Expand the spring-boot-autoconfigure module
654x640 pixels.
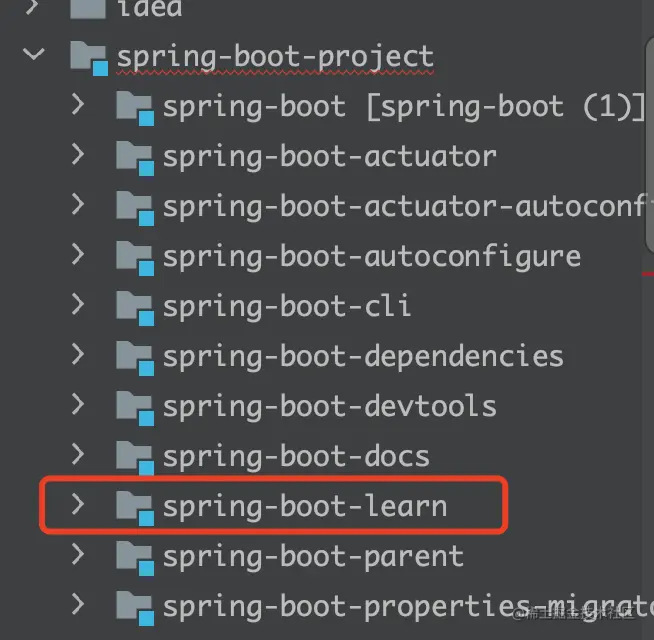tap(78, 254)
